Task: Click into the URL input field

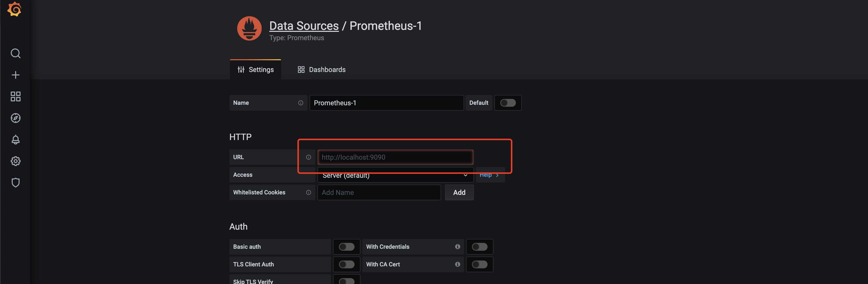Action: tap(395, 157)
